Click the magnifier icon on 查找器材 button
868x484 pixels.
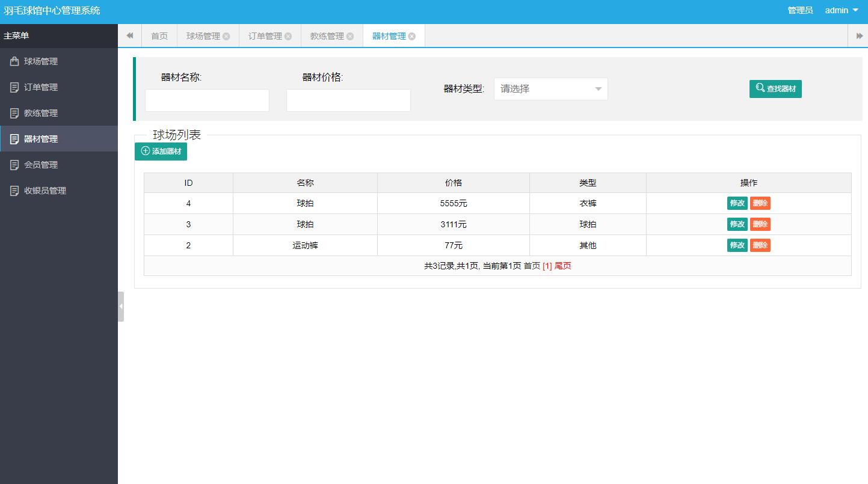(x=759, y=88)
